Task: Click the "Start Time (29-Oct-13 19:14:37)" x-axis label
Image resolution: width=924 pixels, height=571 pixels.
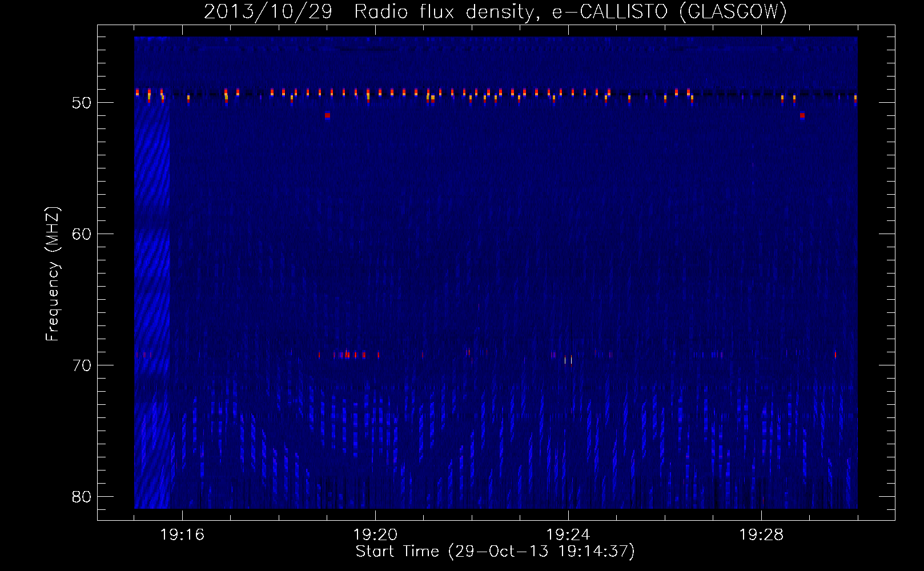Action: click(495, 552)
